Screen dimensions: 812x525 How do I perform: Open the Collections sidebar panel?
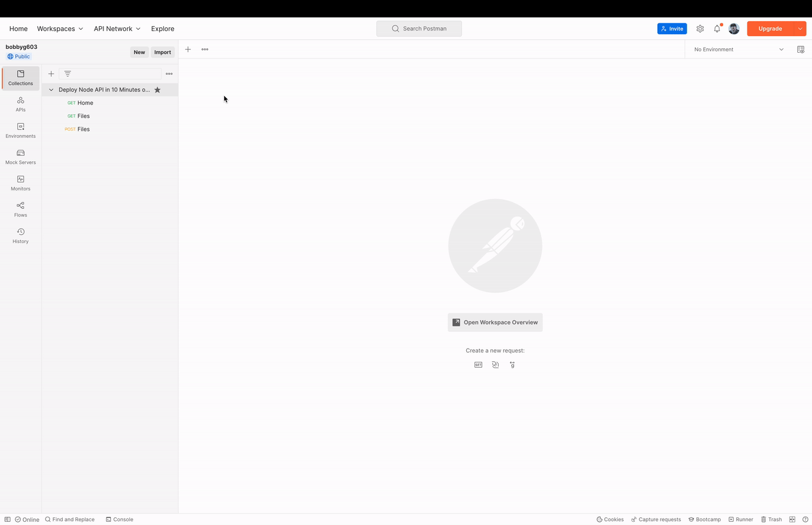click(20, 77)
